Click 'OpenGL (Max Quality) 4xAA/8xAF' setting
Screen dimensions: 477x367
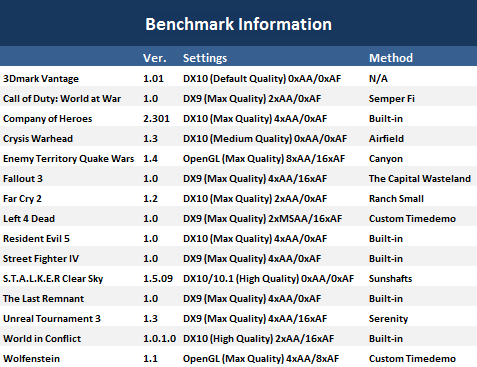261,359
